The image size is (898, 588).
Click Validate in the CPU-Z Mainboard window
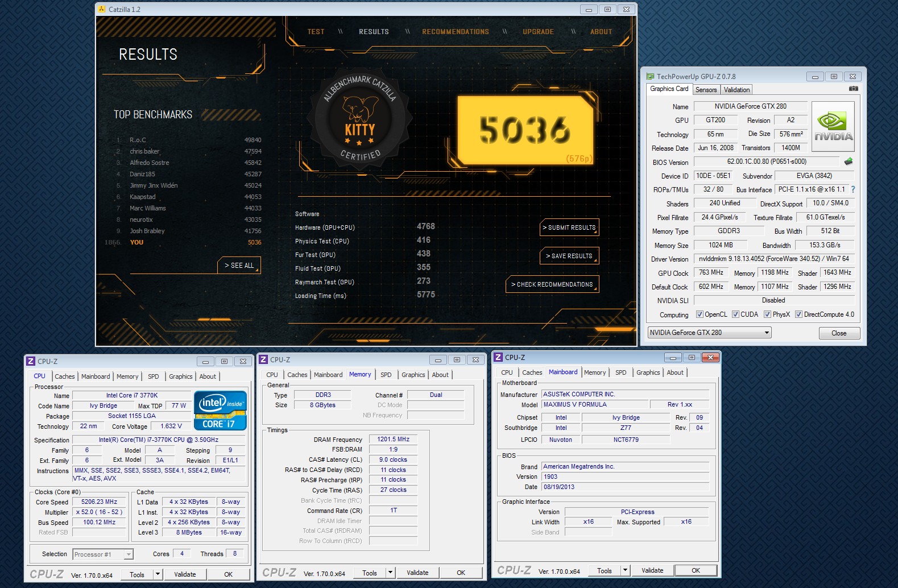tap(652, 570)
